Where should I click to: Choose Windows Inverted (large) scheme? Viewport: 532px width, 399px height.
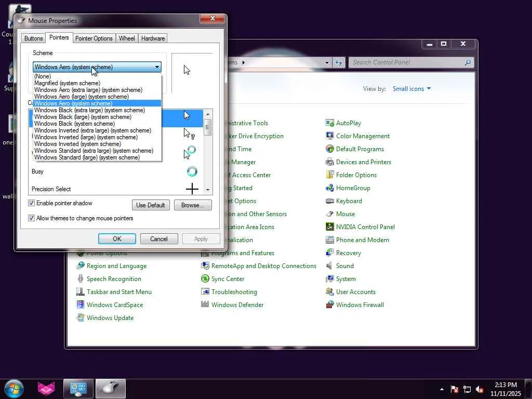pyautogui.click(x=97, y=137)
